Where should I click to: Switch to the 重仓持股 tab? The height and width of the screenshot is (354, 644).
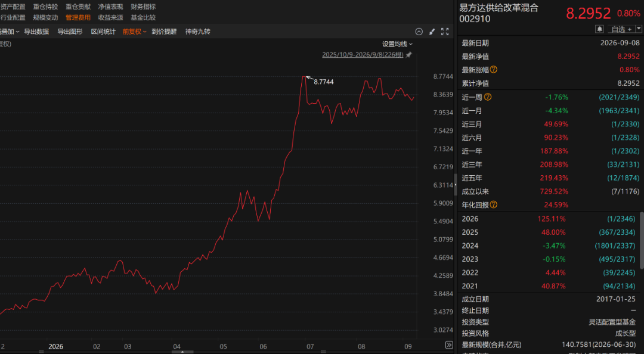click(45, 7)
